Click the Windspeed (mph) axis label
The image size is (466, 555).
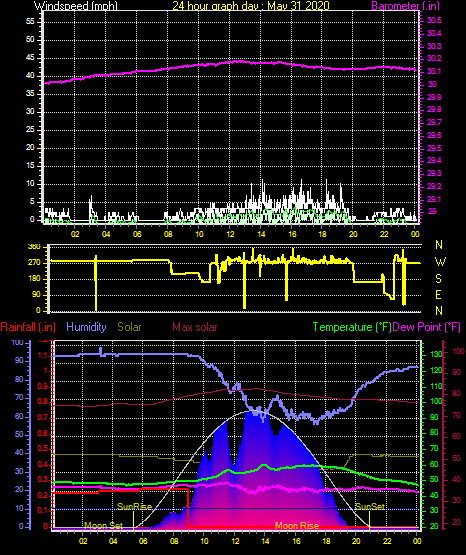pos(76,5)
